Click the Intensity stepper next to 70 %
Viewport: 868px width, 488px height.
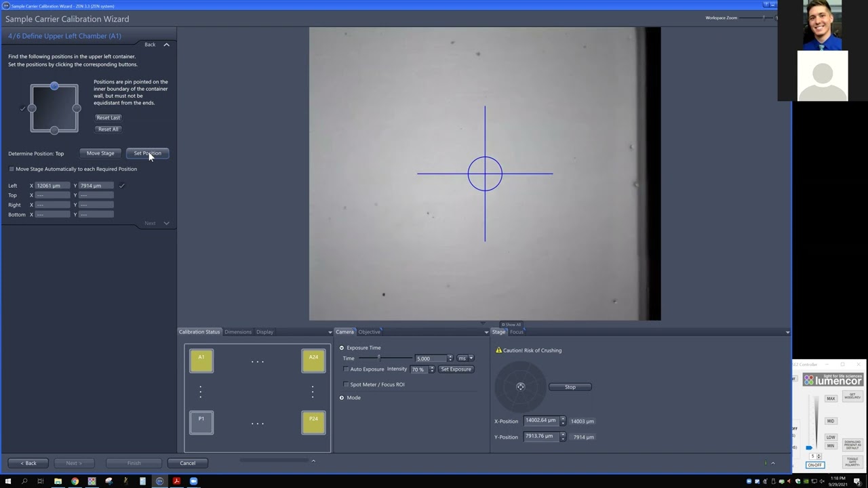point(431,369)
